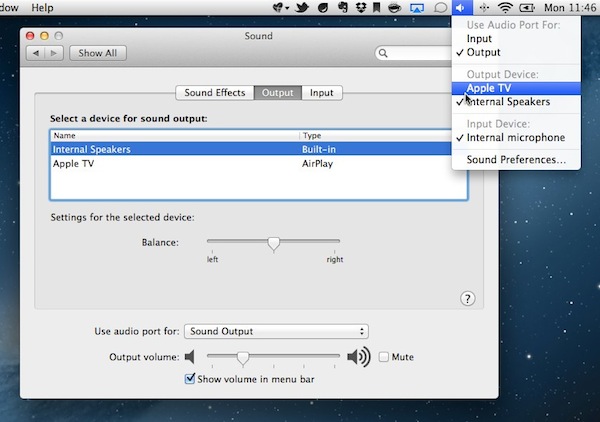Image resolution: width=600 pixels, height=422 pixels.
Task: Click the Balance slider thumb
Action: [x=274, y=243]
